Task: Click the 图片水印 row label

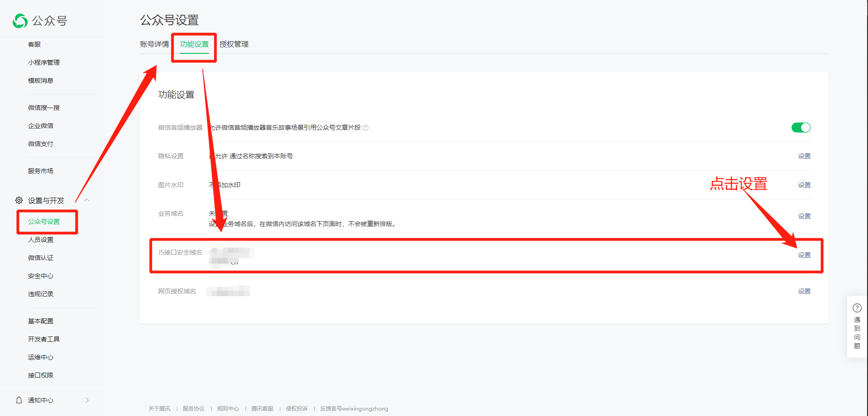Action: pos(171,185)
